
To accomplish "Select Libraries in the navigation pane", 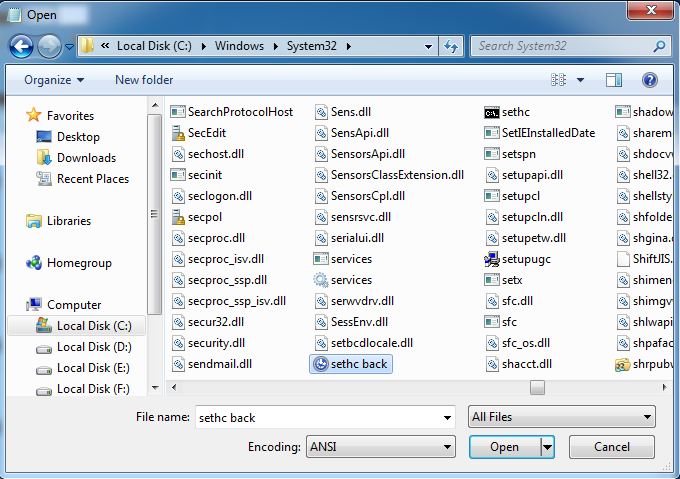I will (x=59, y=221).
